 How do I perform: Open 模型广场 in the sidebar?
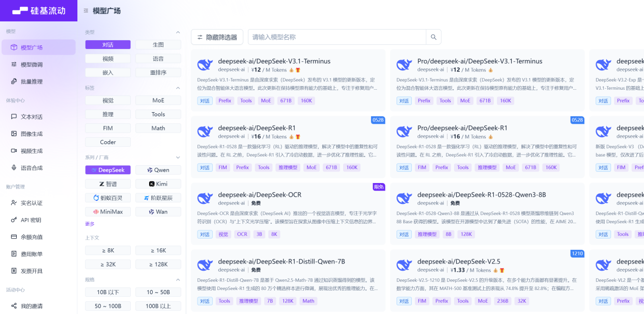click(39, 47)
